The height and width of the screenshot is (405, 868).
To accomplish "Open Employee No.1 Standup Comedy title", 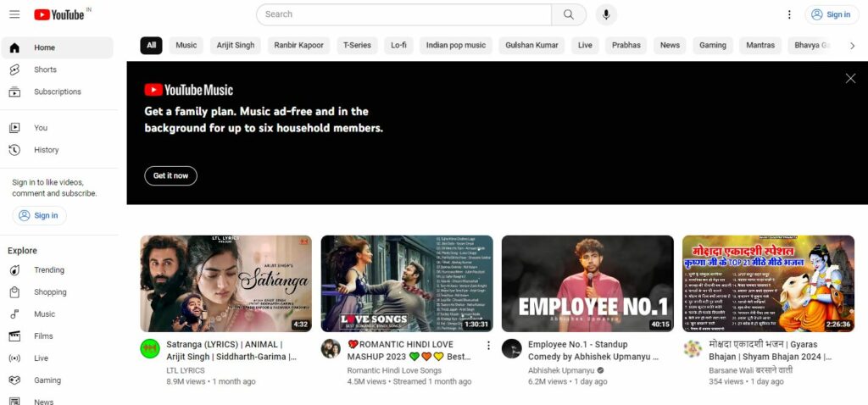I will click(x=593, y=351).
